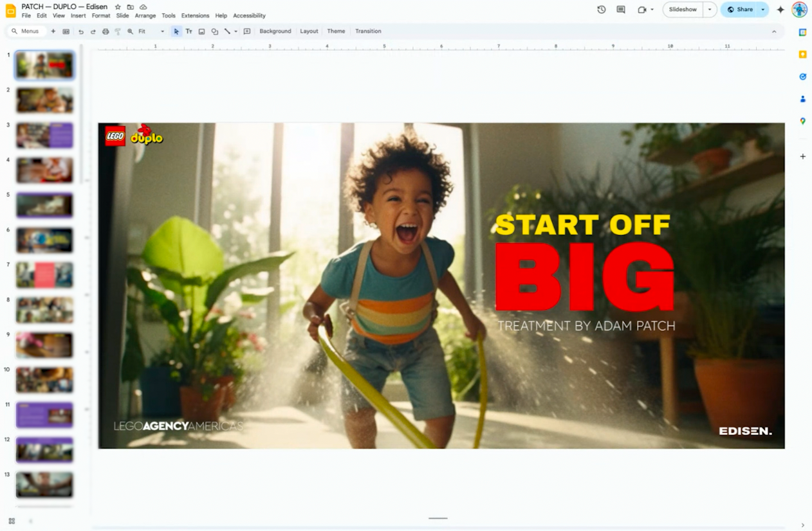Open version history clock icon

point(601,10)
